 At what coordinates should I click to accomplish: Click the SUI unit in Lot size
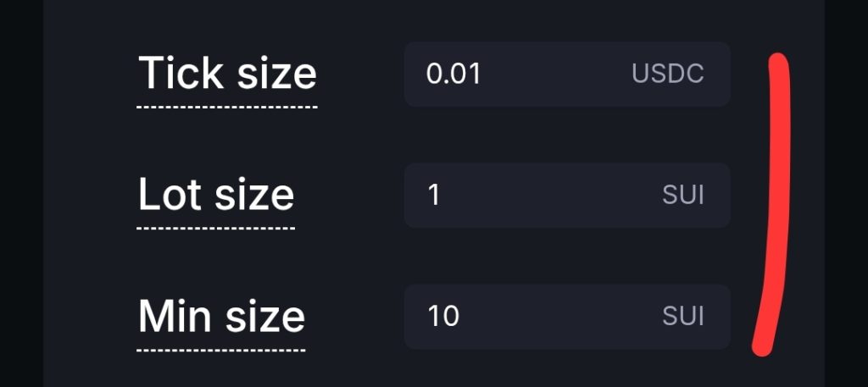coord(682,196)
